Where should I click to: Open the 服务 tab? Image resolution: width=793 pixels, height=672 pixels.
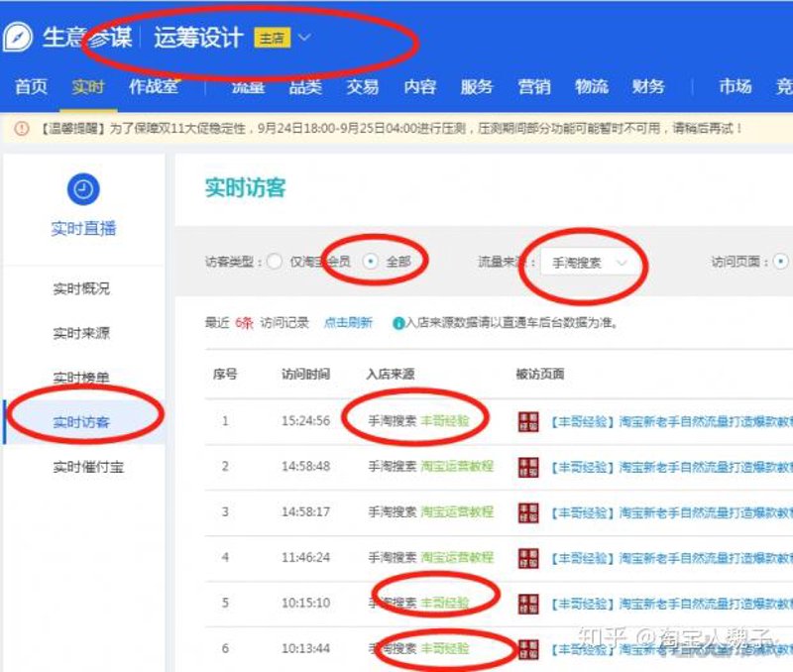[x=477, y=87]
